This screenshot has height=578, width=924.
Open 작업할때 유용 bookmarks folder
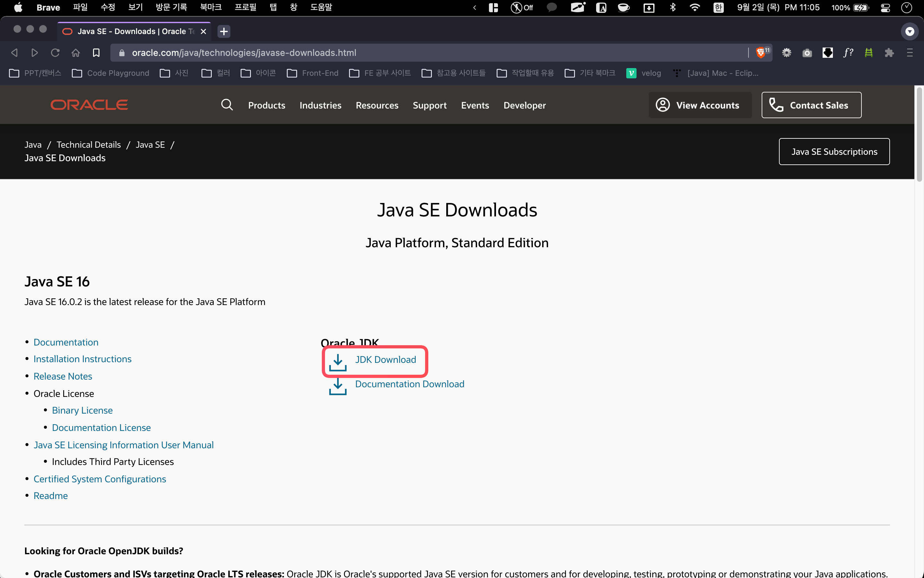(x=526, y=73)
